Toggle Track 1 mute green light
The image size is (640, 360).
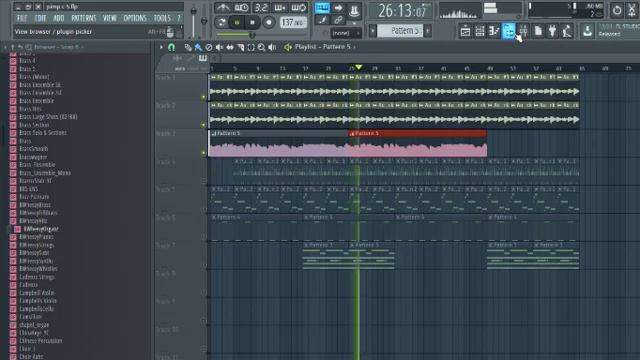pos(203,97)
